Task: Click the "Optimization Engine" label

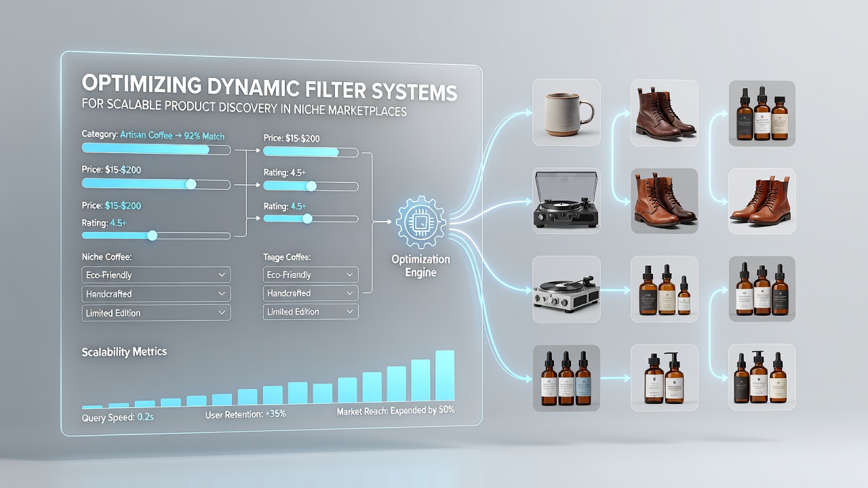Action: tap(421, 266)
